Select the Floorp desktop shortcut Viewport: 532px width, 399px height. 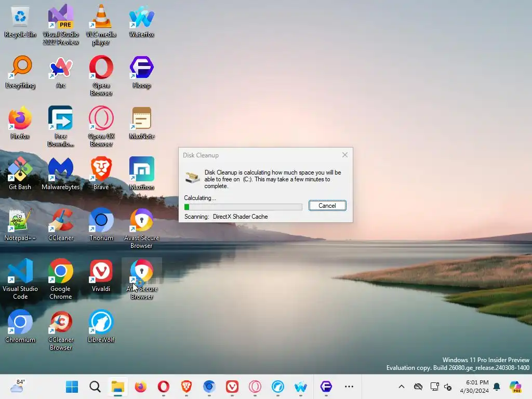tap(141, 73)
